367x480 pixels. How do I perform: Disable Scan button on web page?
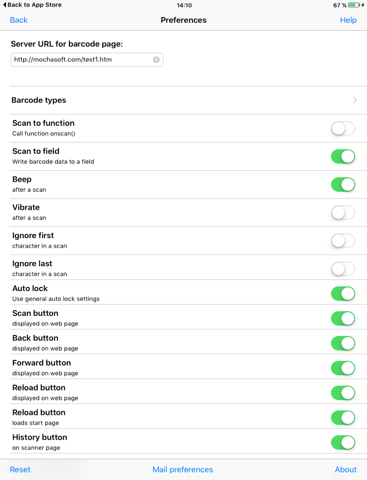tap(343, 318)
